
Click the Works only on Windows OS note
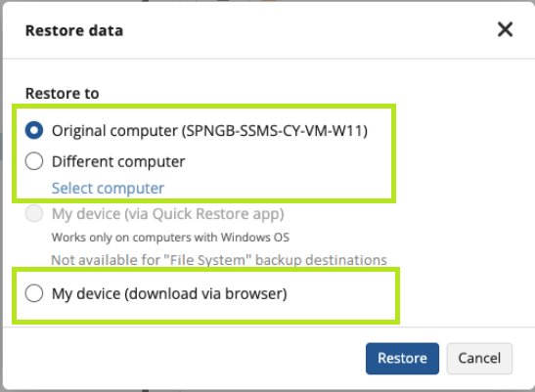coord(170,238)
